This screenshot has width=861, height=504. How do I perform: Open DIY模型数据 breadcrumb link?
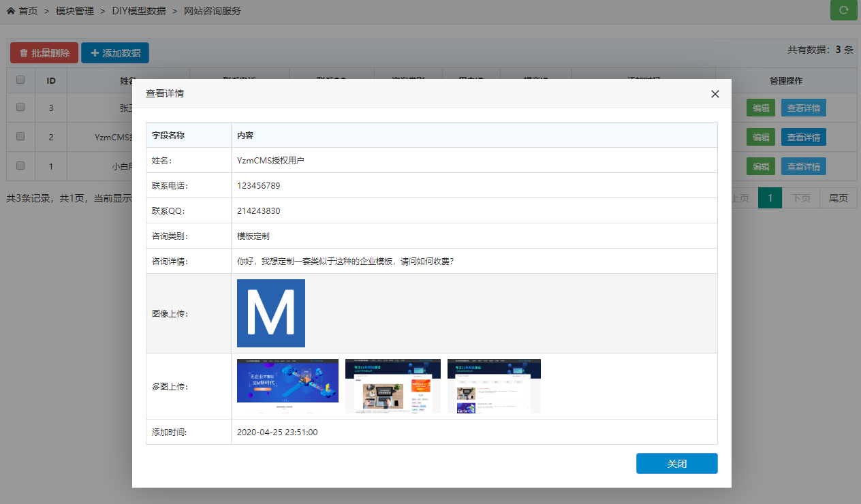click(x=139, y=11)
